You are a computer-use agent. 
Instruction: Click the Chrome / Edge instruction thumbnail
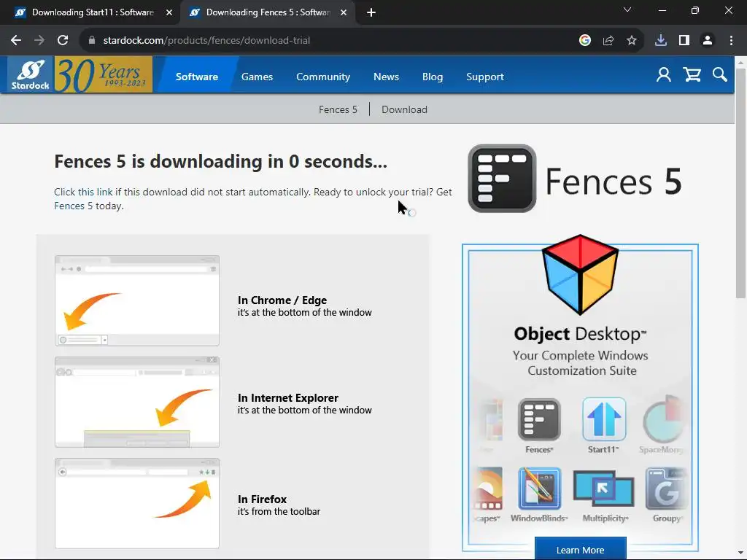coord(137,300)
